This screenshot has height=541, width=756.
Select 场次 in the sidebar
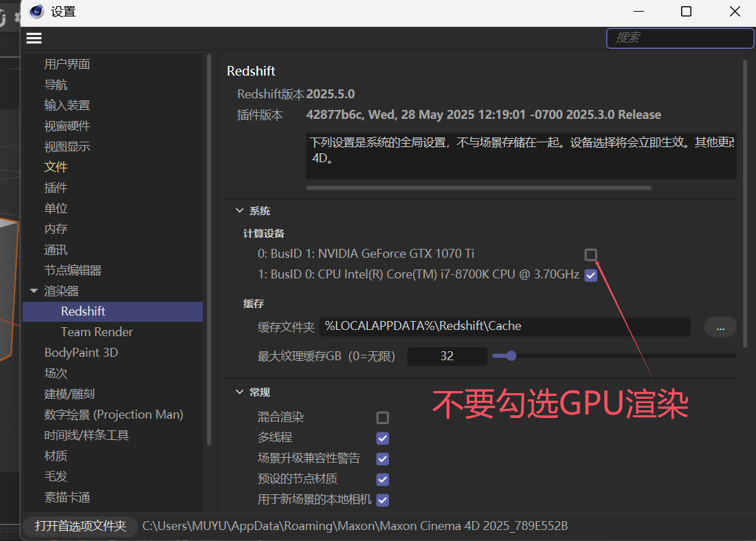tap(56, 373)
